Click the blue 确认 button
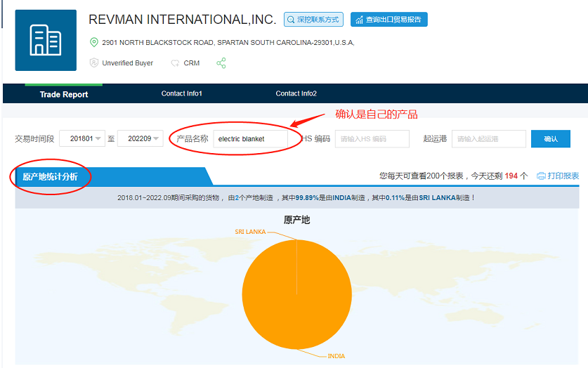The height and width of the screenshot is (368, 588). [x=551, y=138]
